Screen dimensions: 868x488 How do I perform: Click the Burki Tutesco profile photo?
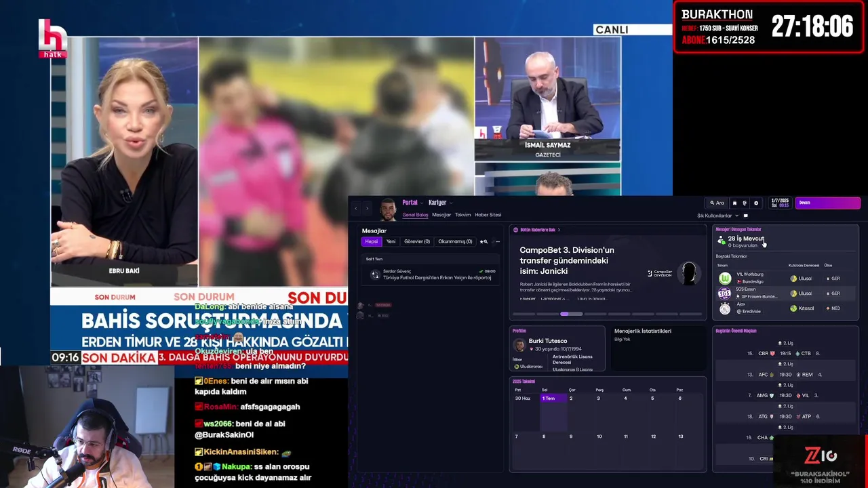click(519, 345)
